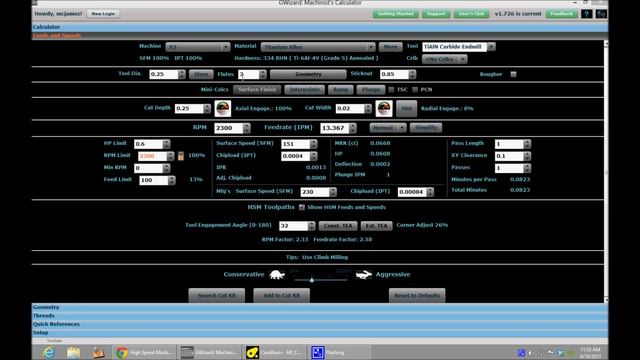The width and height of the screenshot is (640, 360).
Task: Click the Slot button
Action: [x=407, y=109]
